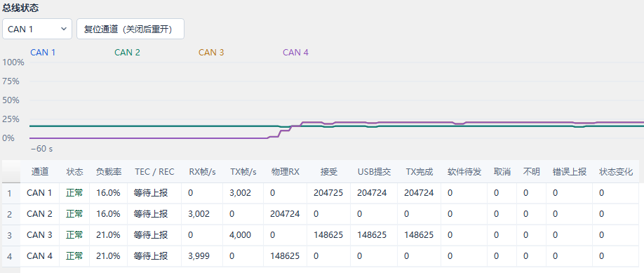Click the 总线状态 section title
This screenshot has height=273, width=644.
(20, 8)
